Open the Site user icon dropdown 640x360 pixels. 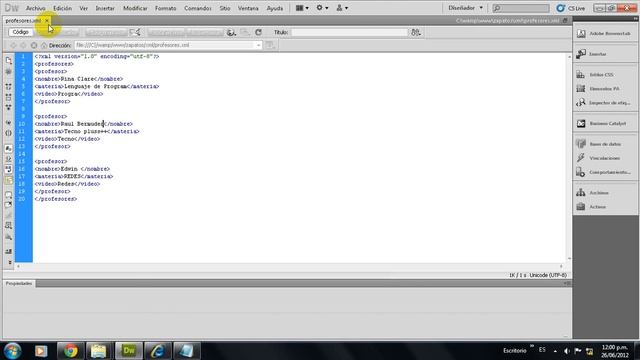tap(342, 8)
